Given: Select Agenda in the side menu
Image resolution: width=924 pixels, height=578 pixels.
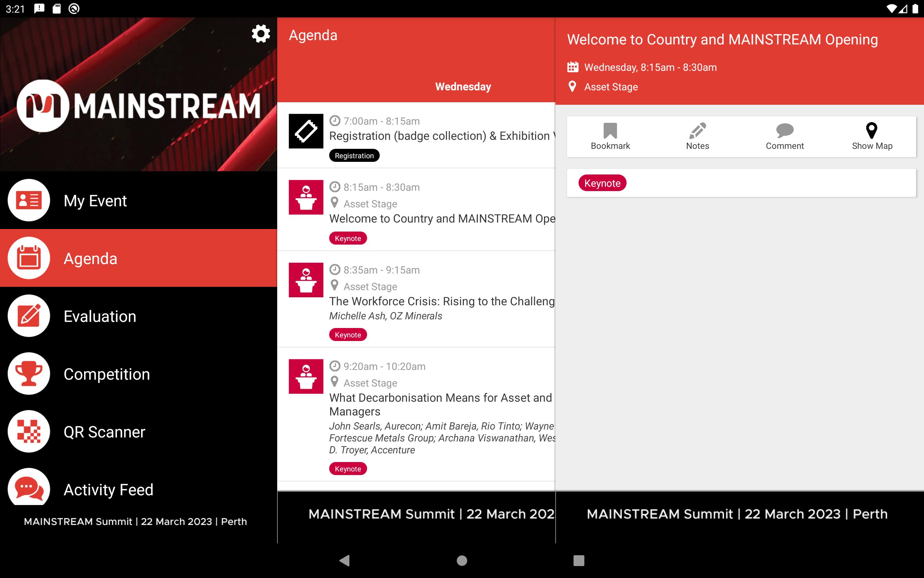Looking at the screenshot, I should click(x=139, y=258).
